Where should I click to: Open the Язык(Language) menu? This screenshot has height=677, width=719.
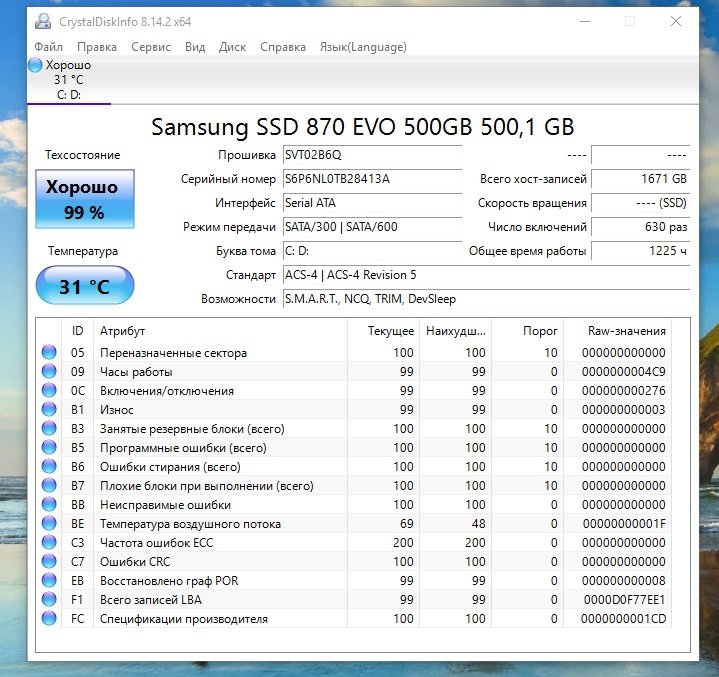(x=363, y=47)
